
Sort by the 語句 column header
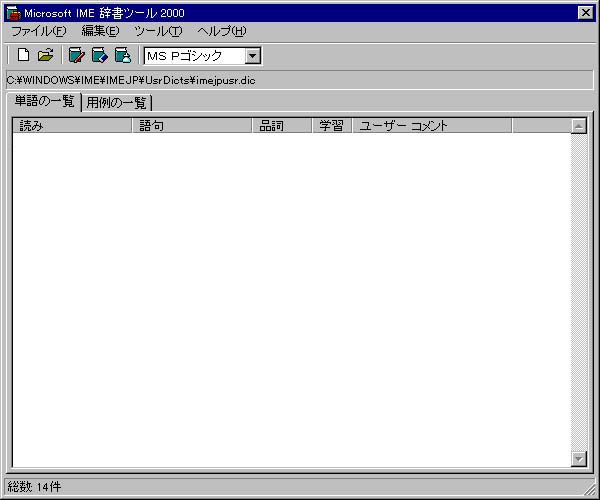[x=192, y=125]
